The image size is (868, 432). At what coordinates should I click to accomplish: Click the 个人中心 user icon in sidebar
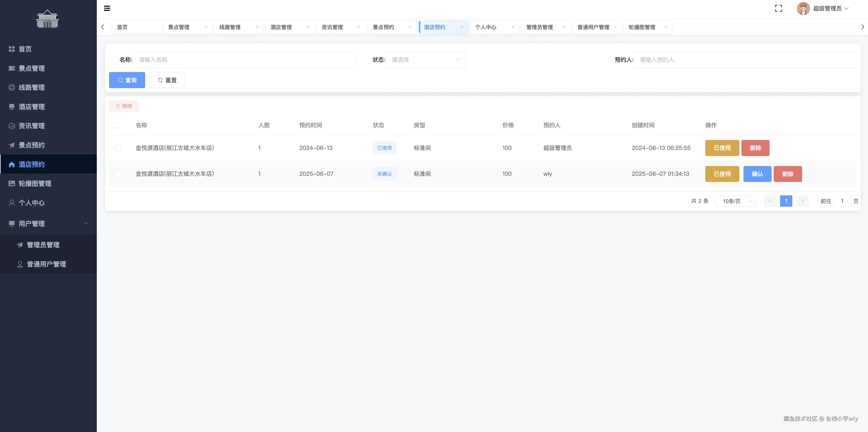[12, 203]
